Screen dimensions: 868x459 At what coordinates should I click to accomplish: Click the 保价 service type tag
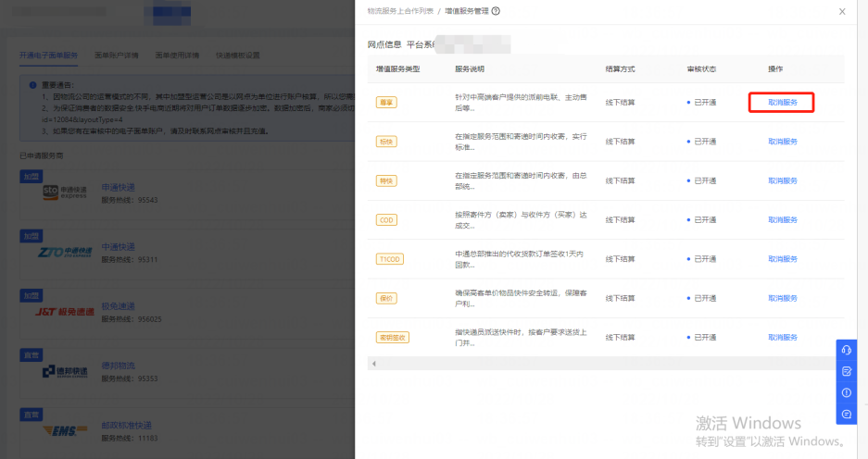point(386,298)
